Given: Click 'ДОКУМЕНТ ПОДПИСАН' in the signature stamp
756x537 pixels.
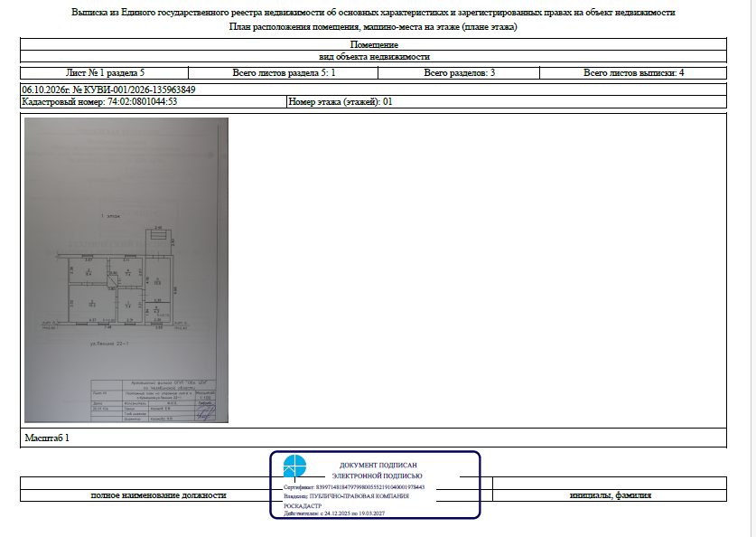Looking at the screenshot, I should click(378, 465).
